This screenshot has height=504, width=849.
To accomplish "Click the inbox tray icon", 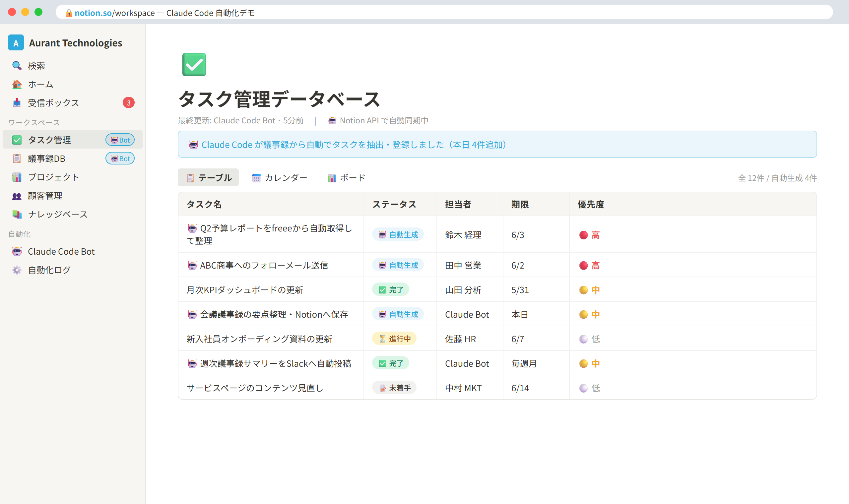I will (x=17, y=102).
